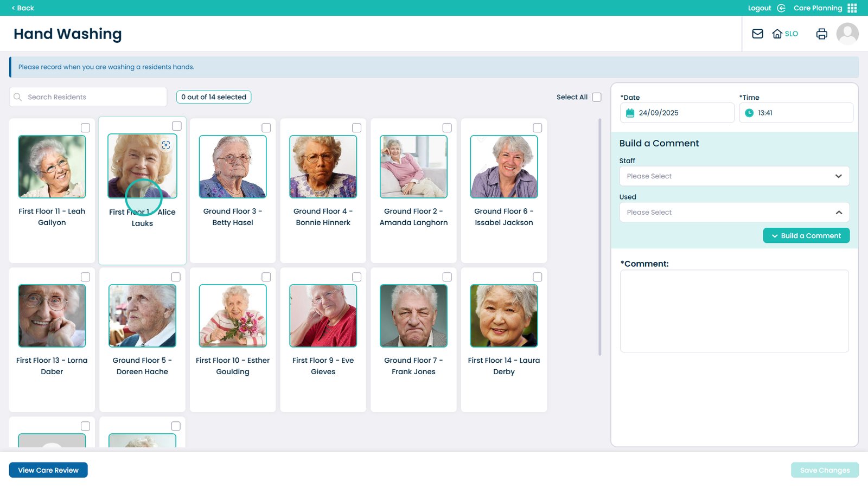Screen dimensions: 868x488
Task: Click the Save Changes button
Action: [x=825, y=470]
